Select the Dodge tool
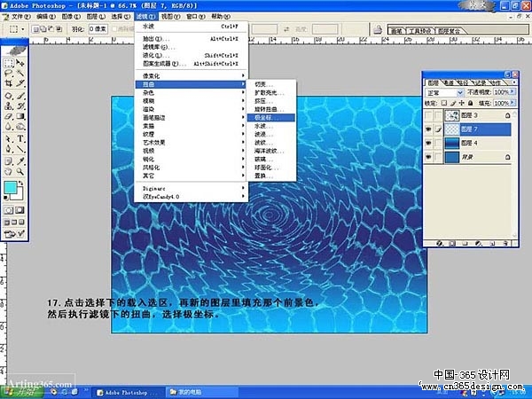Screen dimensions: 532x399 pyautogui.click(x=20, y=127)
